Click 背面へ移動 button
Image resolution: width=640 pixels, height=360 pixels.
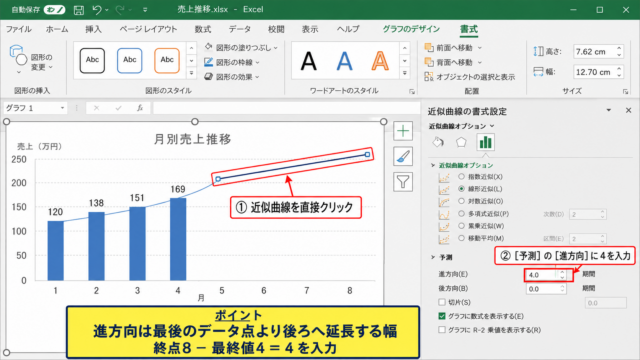pos(453,62)
